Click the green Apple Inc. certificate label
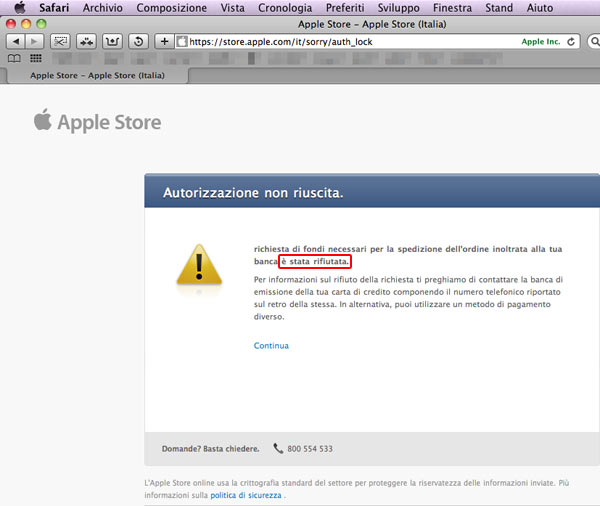600x506 pixels. tap(541, 42)
